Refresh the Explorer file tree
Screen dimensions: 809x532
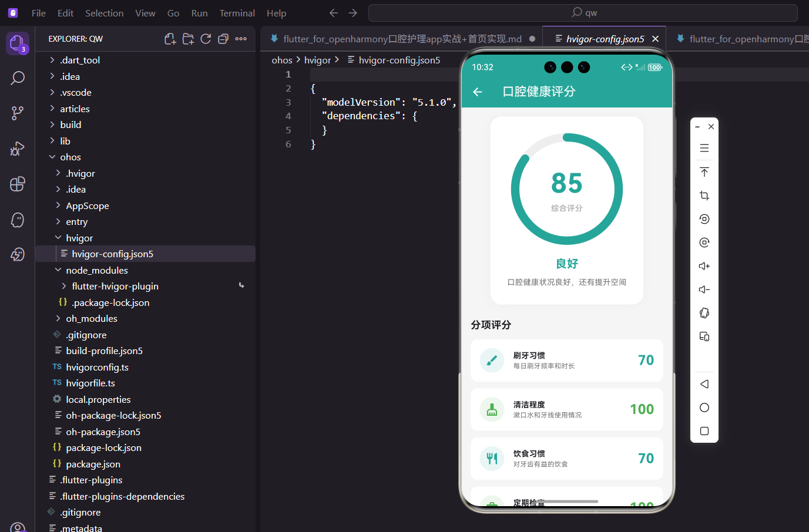tap(206, 39)
